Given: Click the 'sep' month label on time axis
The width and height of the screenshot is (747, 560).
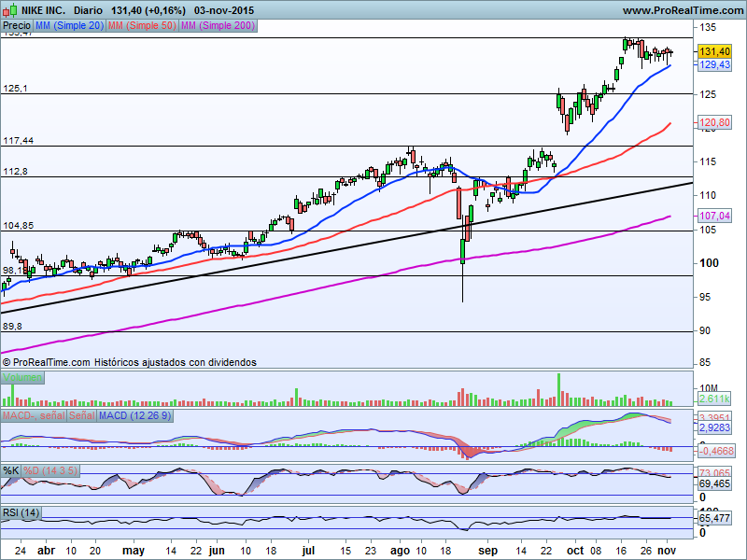Looking at the screenshot, I should click(x=487, y=551).
